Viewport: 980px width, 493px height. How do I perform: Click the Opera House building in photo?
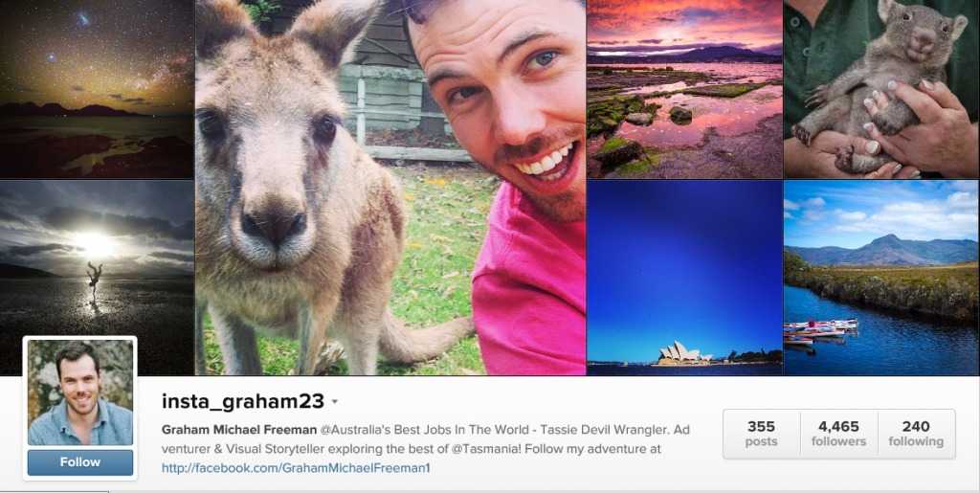click(x=680, y=353)
